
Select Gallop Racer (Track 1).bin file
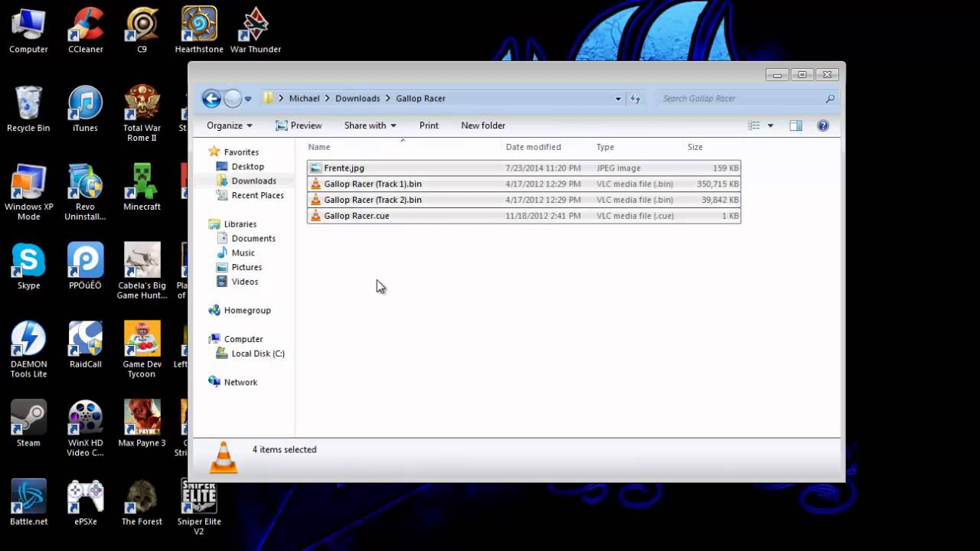click(524, 184)
